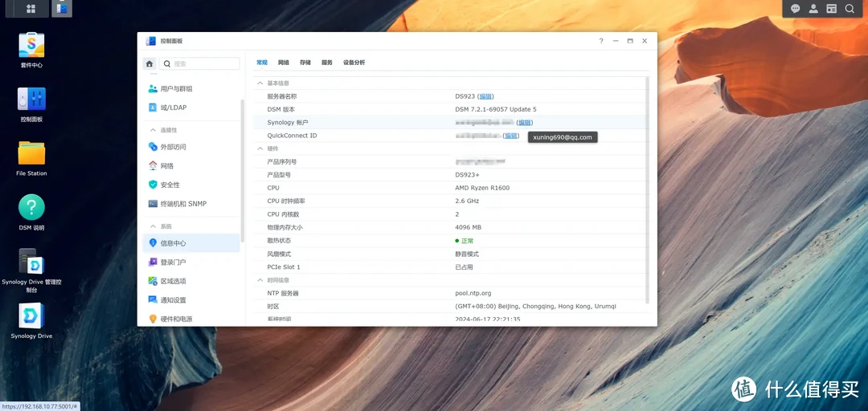This screenshot has width=868, height=411.
Task: Launch the Synology Drive Admin Console icon
Action: (x=31, y=262)
